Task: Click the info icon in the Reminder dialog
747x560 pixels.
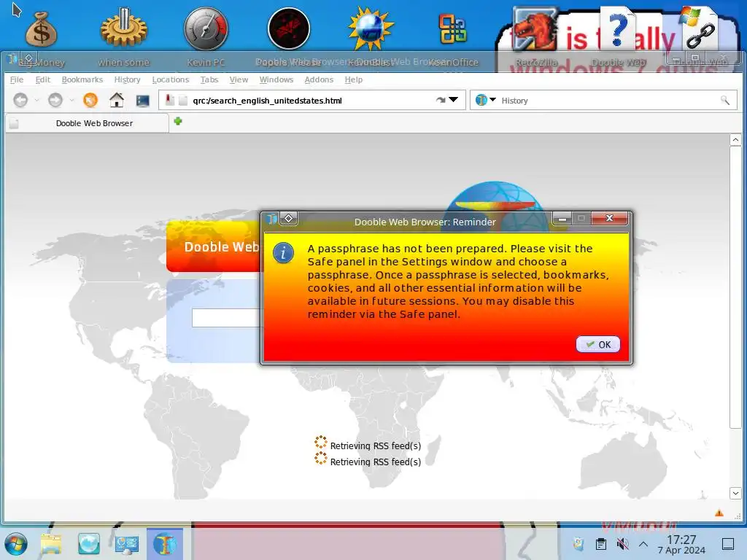Action: click(x=284, y=253)
